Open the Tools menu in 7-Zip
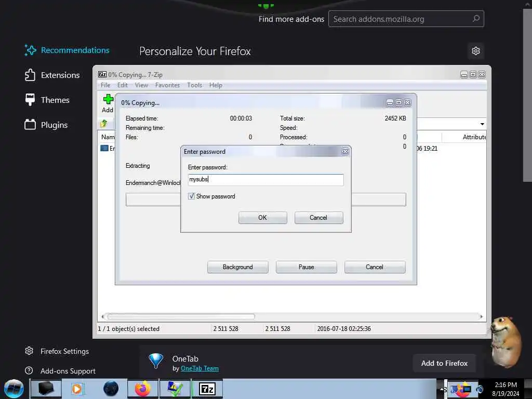 click(x=195, y=85)
